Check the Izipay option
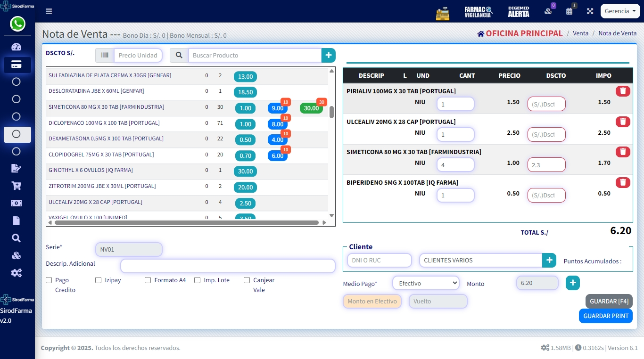The width and height of the screenshot is (644, 359). coord(99,280)
